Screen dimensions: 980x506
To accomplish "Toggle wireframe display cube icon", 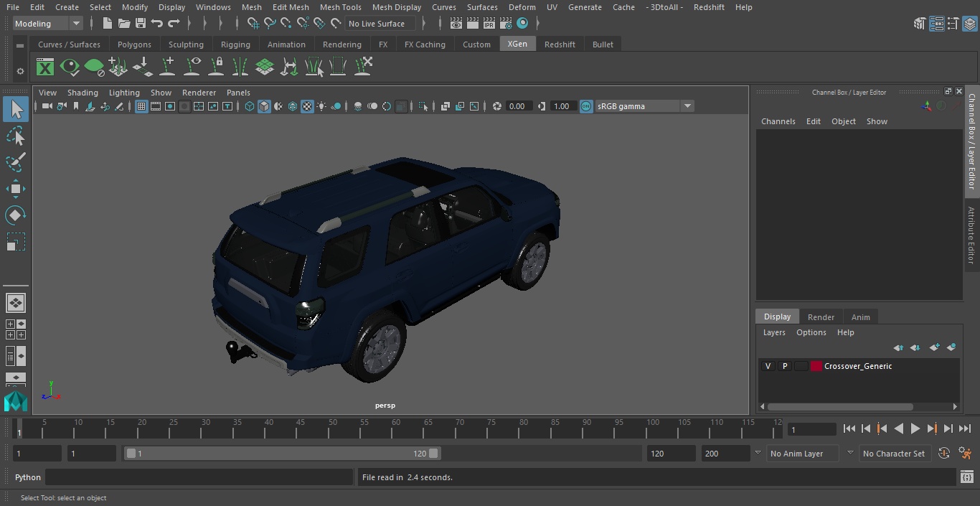I will click(x=250, y=106).
